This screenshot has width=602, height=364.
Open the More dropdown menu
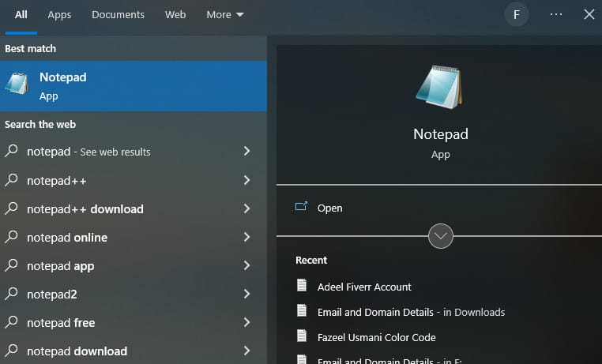point(225,14)
